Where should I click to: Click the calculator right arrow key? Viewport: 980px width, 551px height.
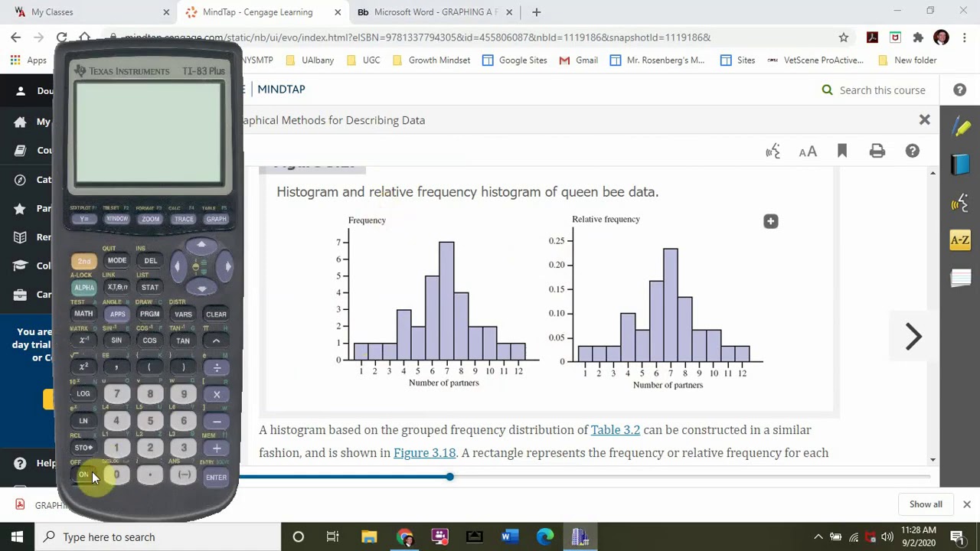coord(227,266)
